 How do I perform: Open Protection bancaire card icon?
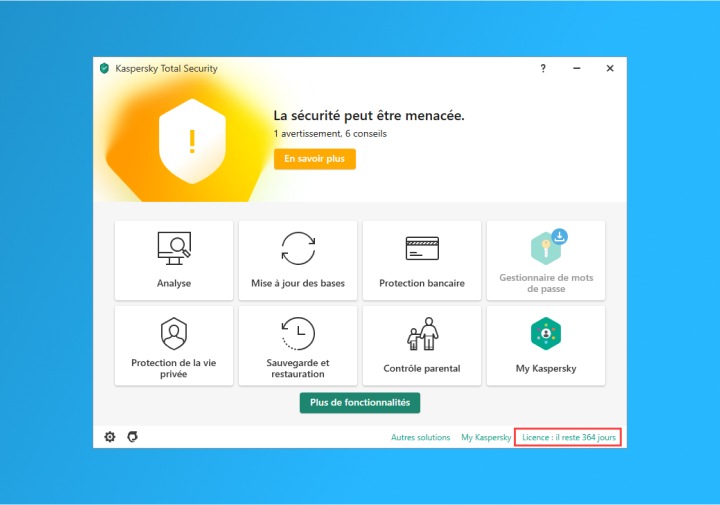click(422, 248)
